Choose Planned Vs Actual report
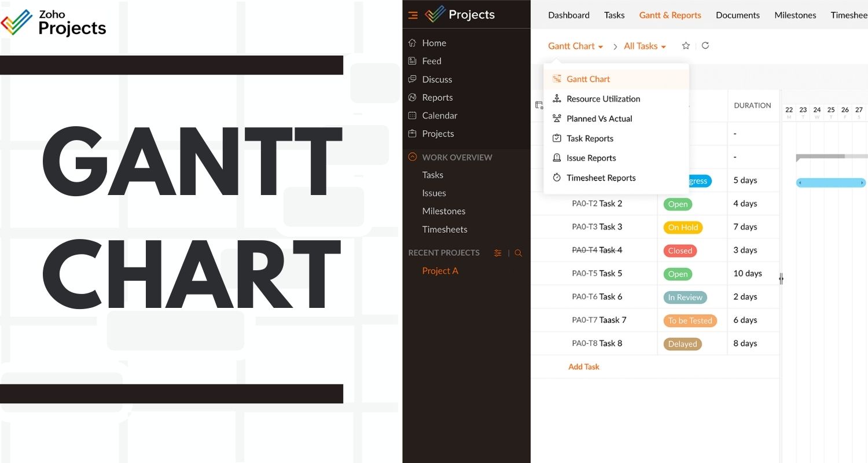 coord(599,119)
